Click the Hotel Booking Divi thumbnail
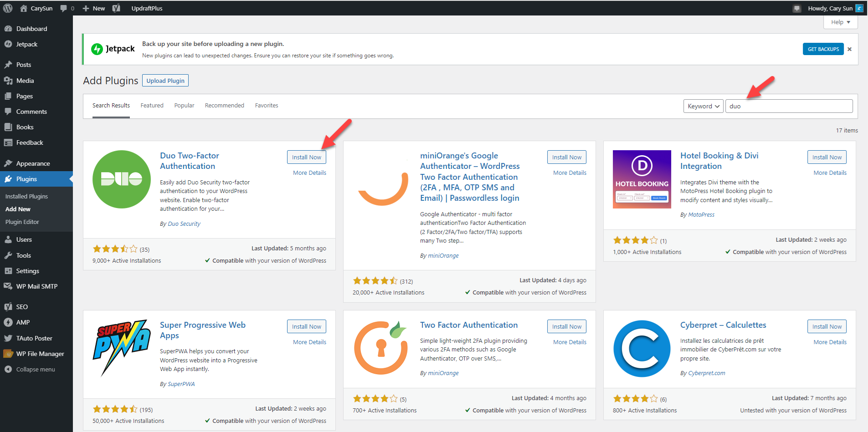 [x=642, y=179]
